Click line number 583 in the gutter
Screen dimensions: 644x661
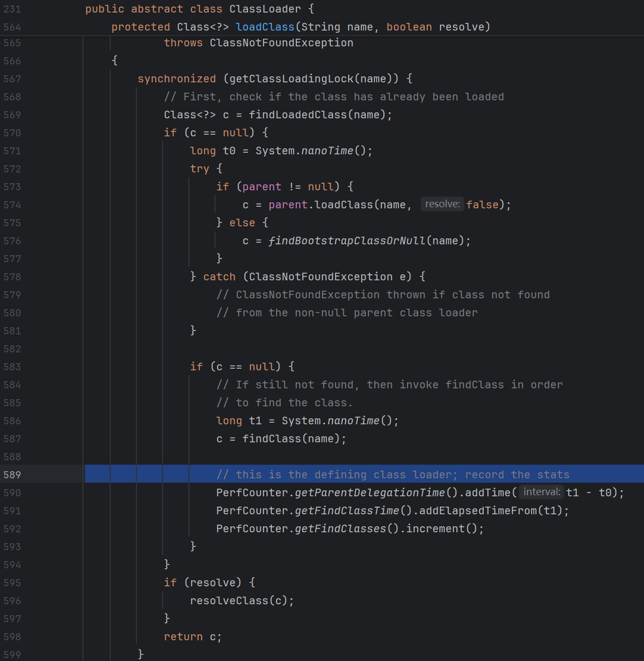(12, 366)
